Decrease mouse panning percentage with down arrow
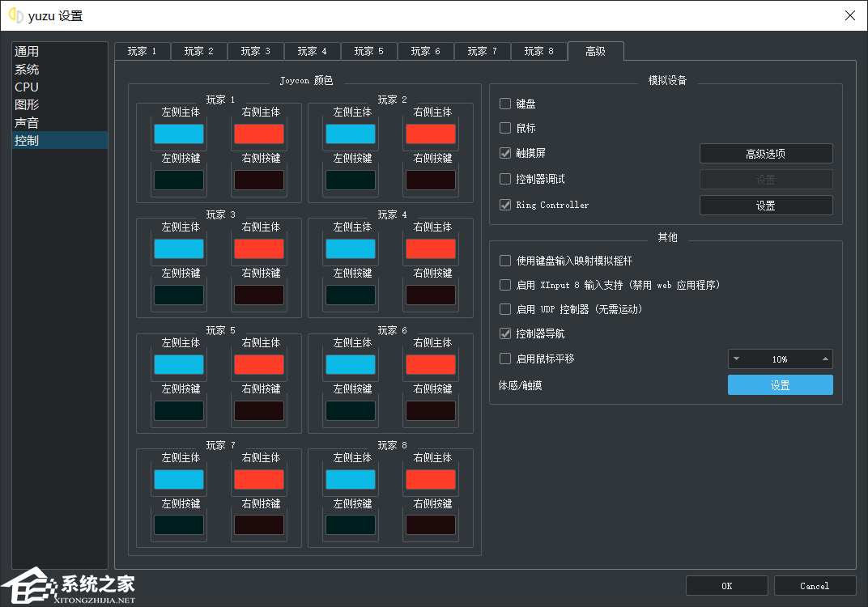Image resolution: width=868 pixels, height=607 pixels. pyautogui.click(x=736, y=359)
